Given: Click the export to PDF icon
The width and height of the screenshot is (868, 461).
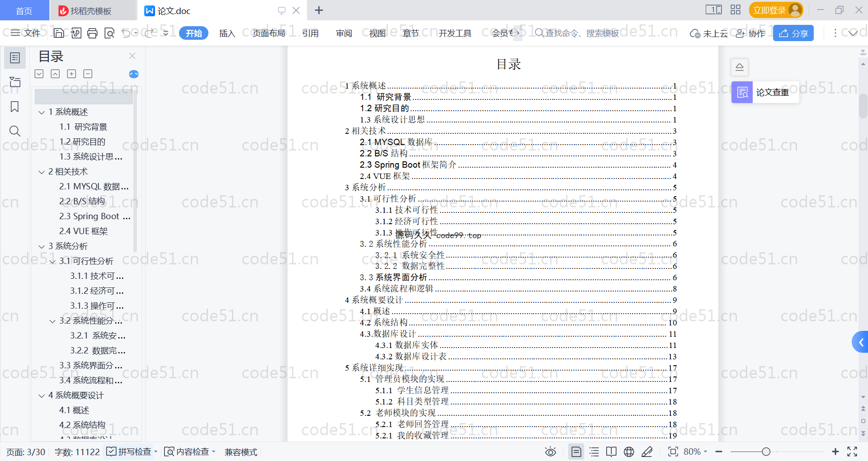Looking at the screenshot, I should pos(76,33).
